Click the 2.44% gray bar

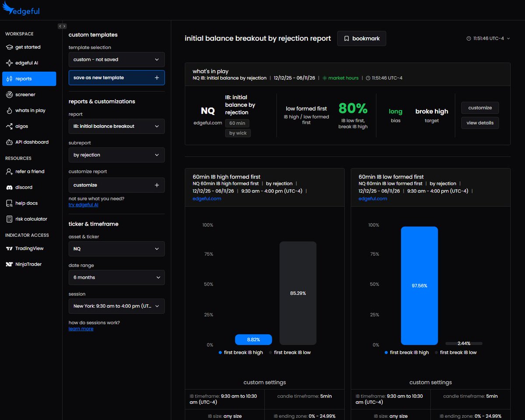464,343
